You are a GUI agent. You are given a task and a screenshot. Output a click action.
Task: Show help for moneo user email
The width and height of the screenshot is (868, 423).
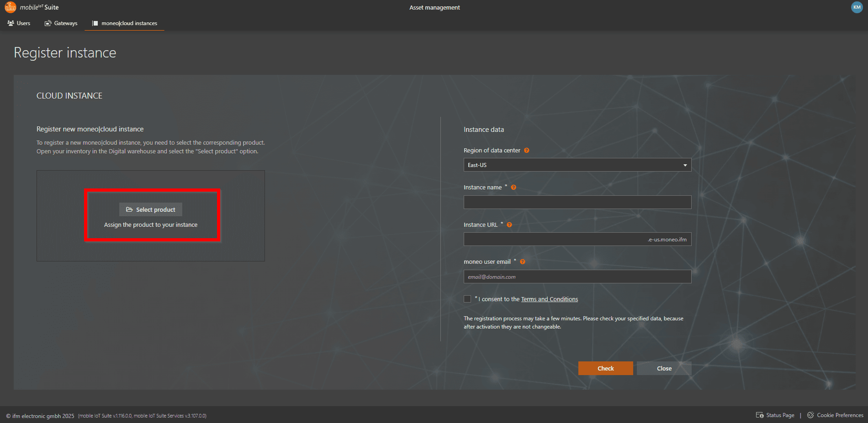523,261
